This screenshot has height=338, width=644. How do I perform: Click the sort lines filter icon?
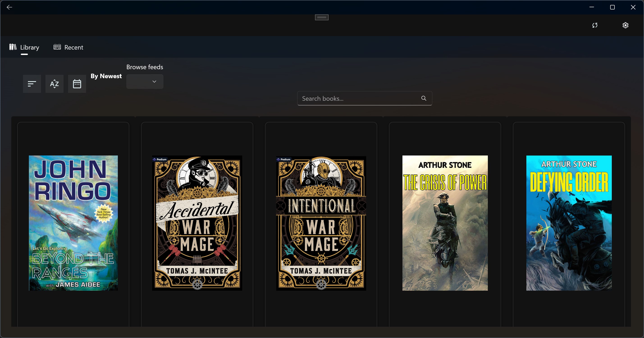32,84
